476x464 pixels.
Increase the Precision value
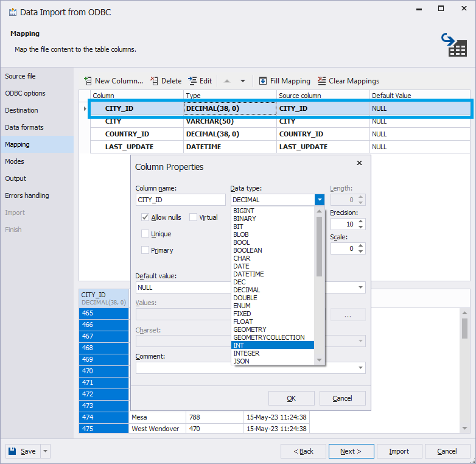pyautogui.click(x=360, y=222)
